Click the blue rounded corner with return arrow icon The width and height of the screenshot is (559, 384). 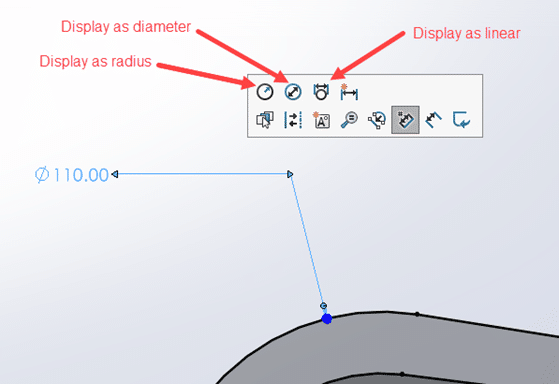[461, 120]
